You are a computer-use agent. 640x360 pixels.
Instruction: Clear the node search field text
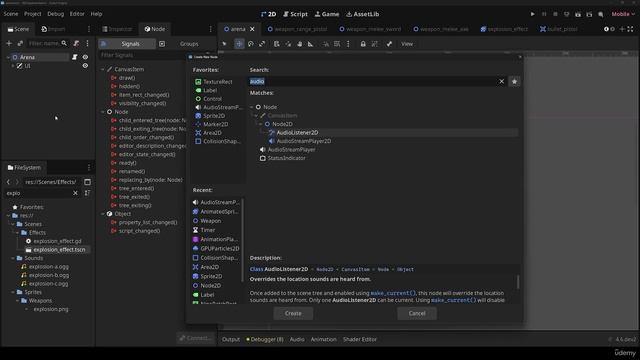(502, 81)
